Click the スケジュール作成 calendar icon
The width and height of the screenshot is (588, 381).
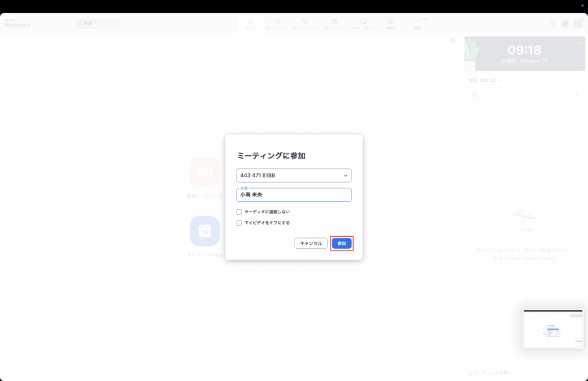204,231
